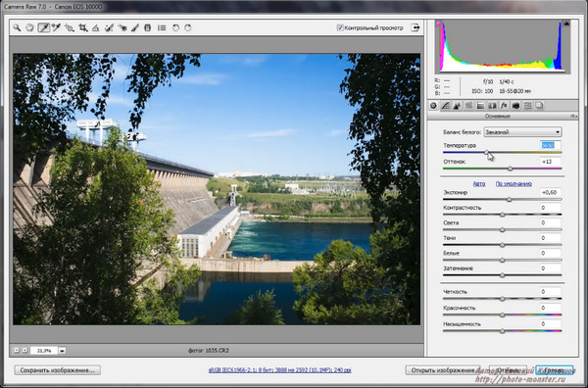Click the По умолчанию link

tap(514, 183)
